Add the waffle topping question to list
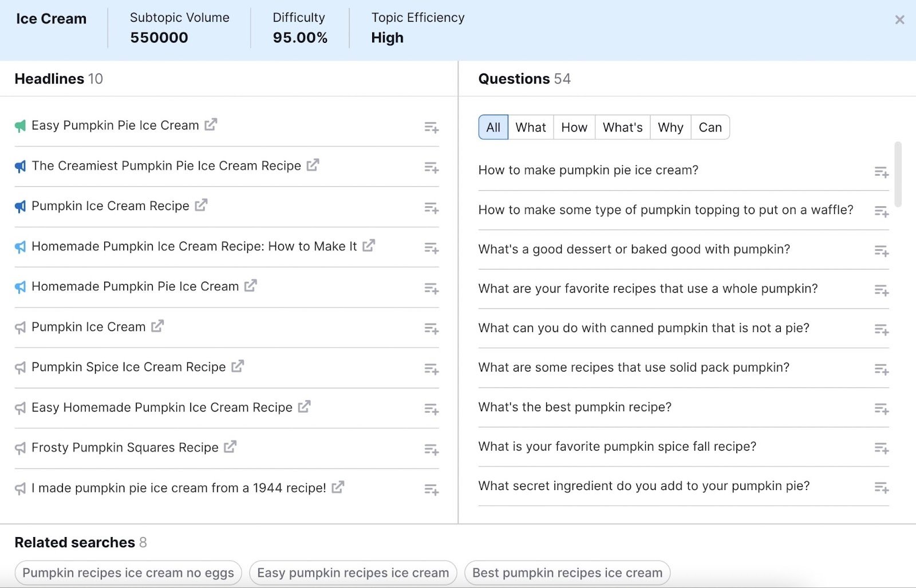The height and width of the screenshot is (588, 916). tap(881, 212)
